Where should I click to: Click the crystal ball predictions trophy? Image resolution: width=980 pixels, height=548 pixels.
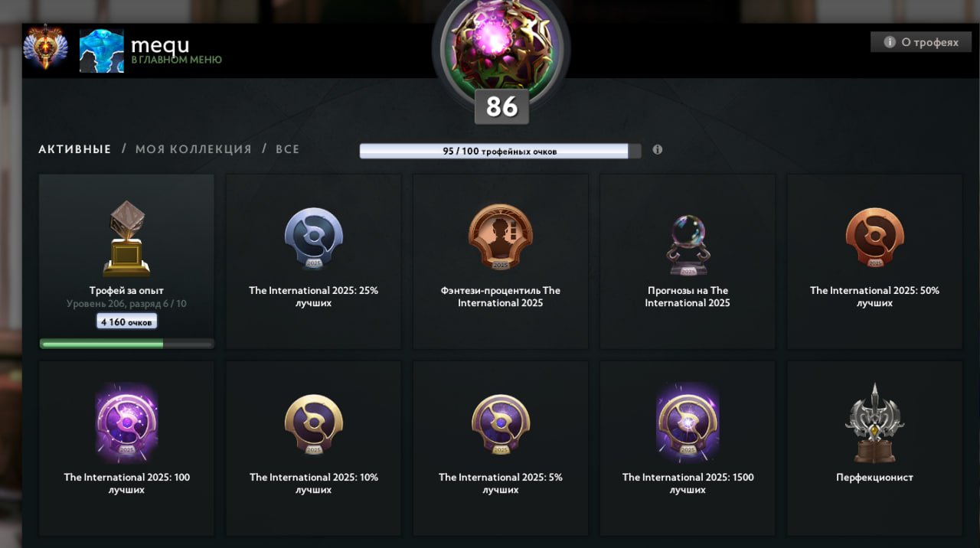pos(687,243)
